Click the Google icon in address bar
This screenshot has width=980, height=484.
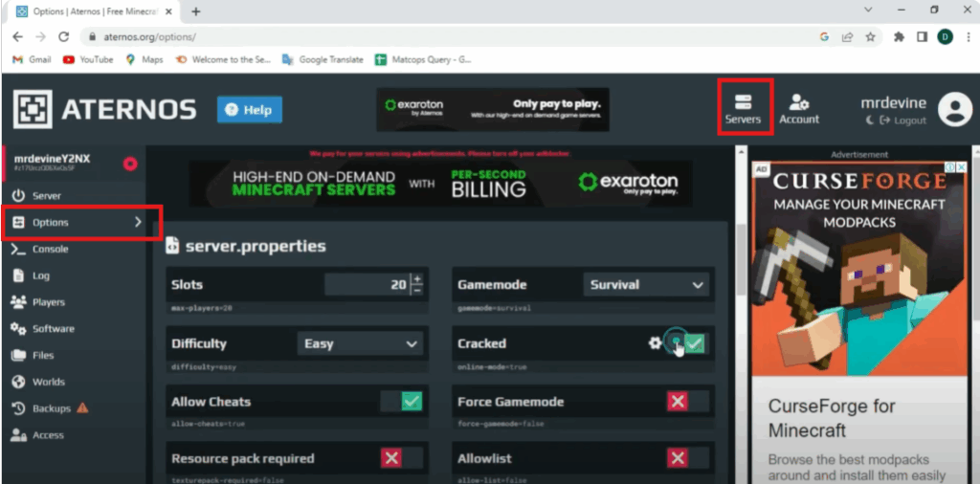click(824, 37)
